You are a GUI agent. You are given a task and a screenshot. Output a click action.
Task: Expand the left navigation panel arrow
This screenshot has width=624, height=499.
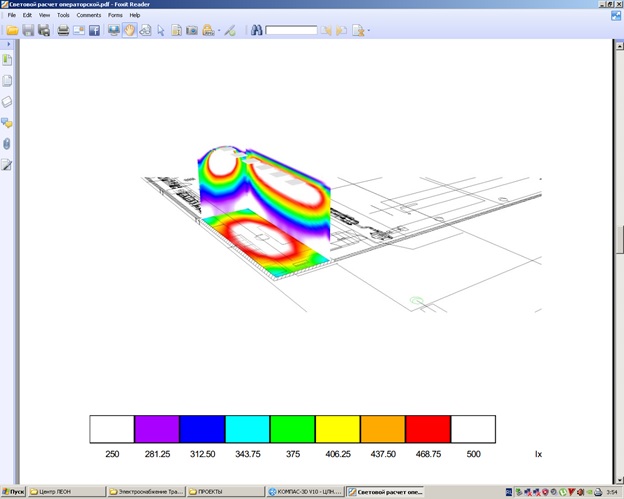pyautogui.click(x=8, y=44)
